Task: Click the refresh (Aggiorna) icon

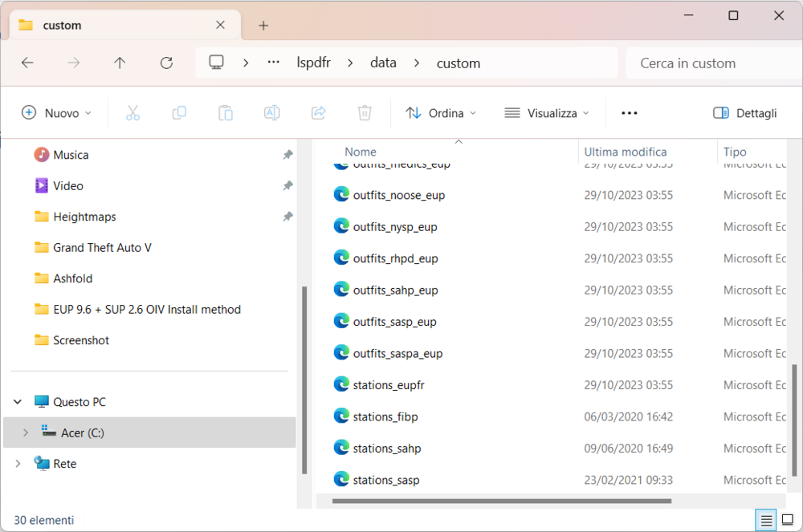Action: pos(166,63)
